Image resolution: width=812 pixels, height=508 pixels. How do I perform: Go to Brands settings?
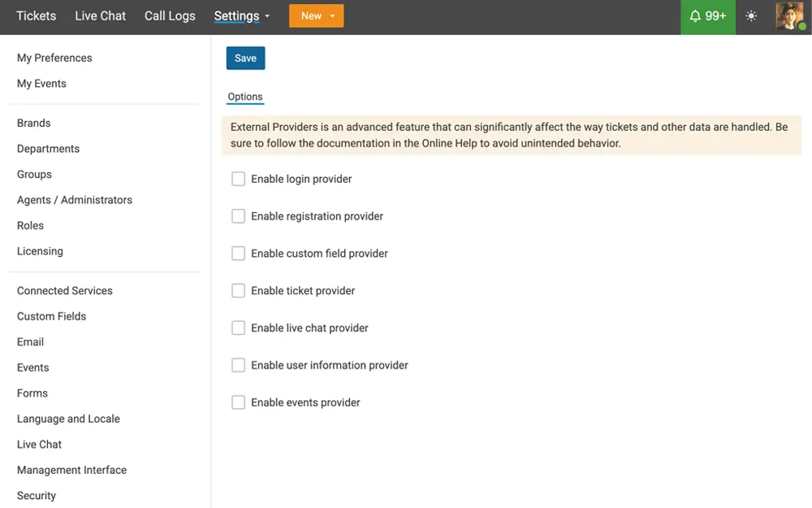point(33,123)
